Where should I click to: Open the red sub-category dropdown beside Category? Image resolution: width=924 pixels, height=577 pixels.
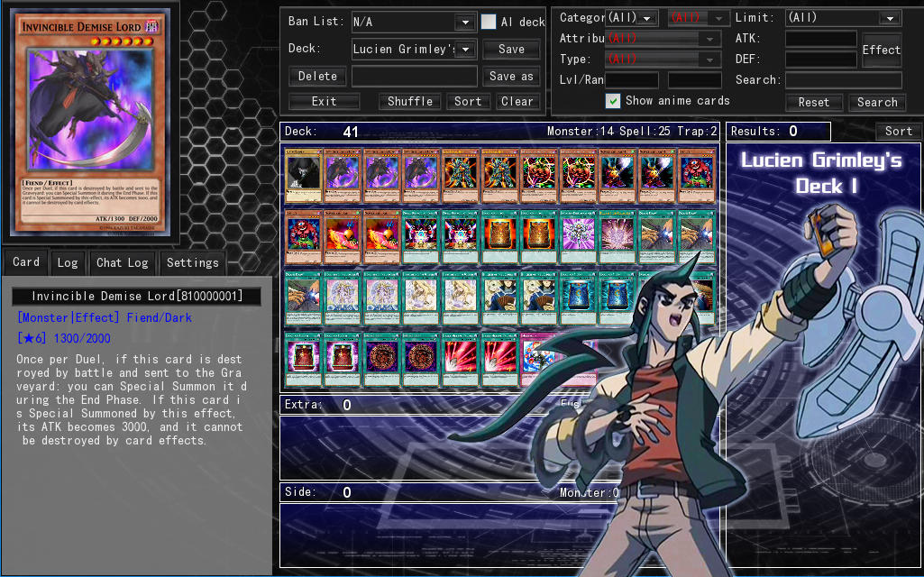[x=699, y=18]
